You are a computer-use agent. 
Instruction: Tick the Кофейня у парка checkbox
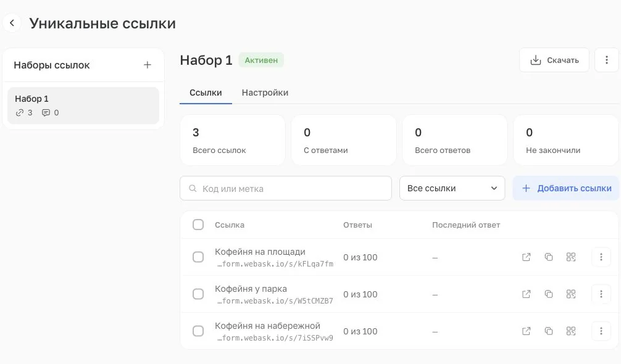[x=198, y=294]
